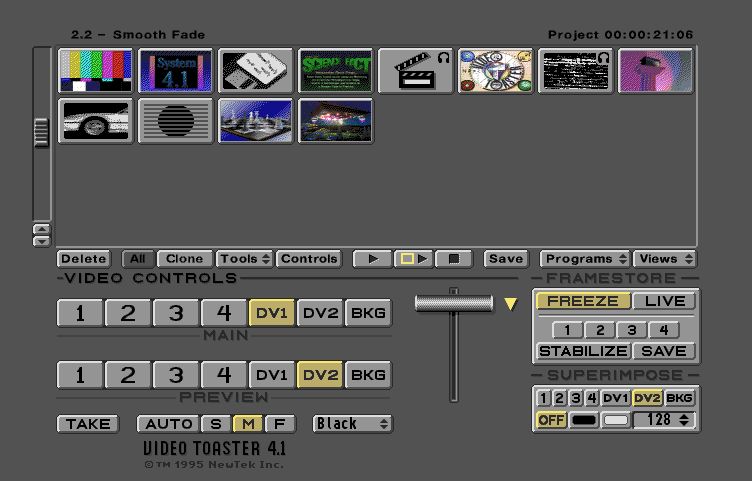
Task: Select input 3 on the Main bus
Action: point(176,313)
